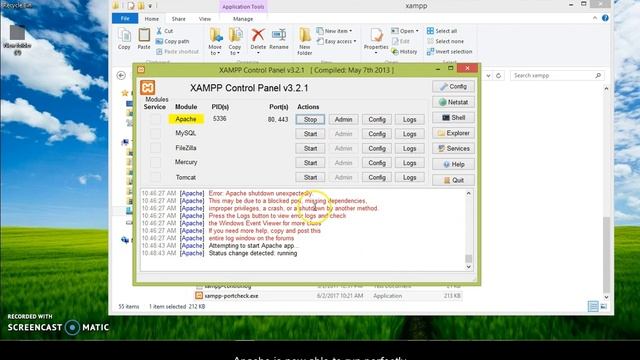View Apache Logs
640x360 pixels.
tap(409, 120)
